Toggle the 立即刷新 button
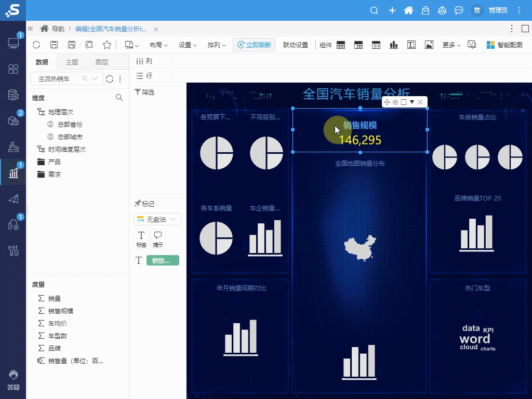532x399 pixels. click(254, 45)
